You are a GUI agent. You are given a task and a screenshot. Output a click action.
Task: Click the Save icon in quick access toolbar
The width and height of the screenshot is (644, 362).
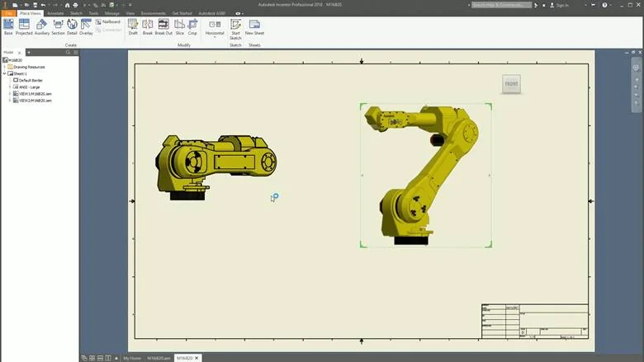pyautogui.click(x=35, y=5)
